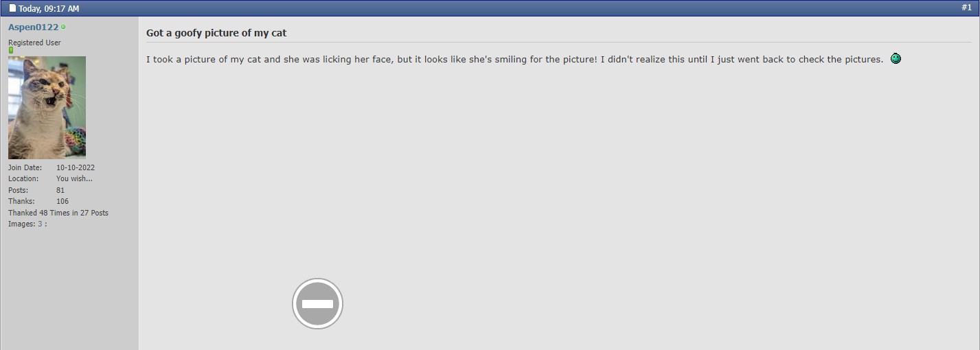Open the Images count link 3
The image size is (980, 350).
click(40, 224)
